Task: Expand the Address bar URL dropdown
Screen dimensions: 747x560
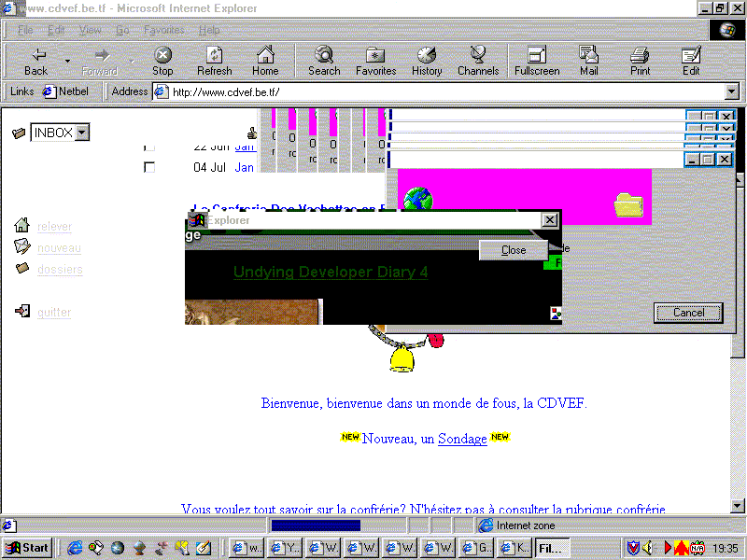Action: point(731,91)
